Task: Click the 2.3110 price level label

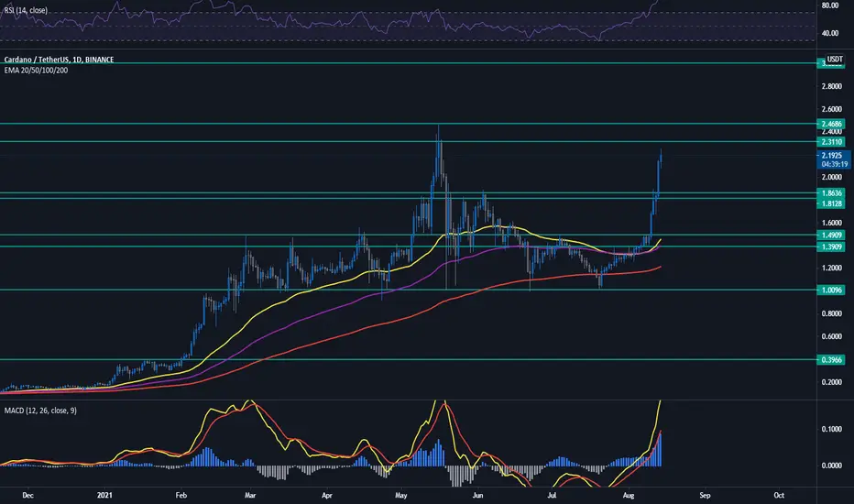Action: 832,142
